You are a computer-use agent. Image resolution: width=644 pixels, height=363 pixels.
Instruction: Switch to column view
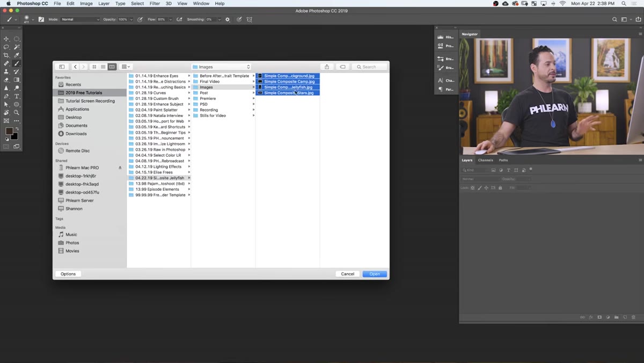[112, 67]
